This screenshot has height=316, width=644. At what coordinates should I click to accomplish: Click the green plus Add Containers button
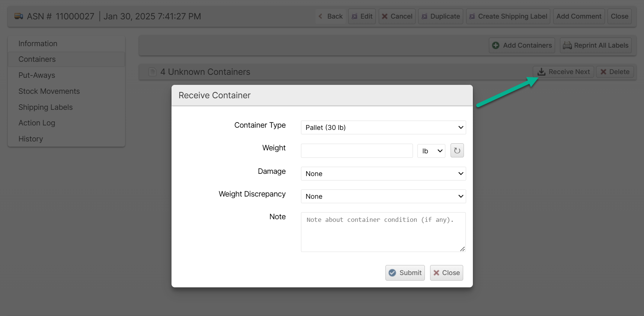[522, 45]
